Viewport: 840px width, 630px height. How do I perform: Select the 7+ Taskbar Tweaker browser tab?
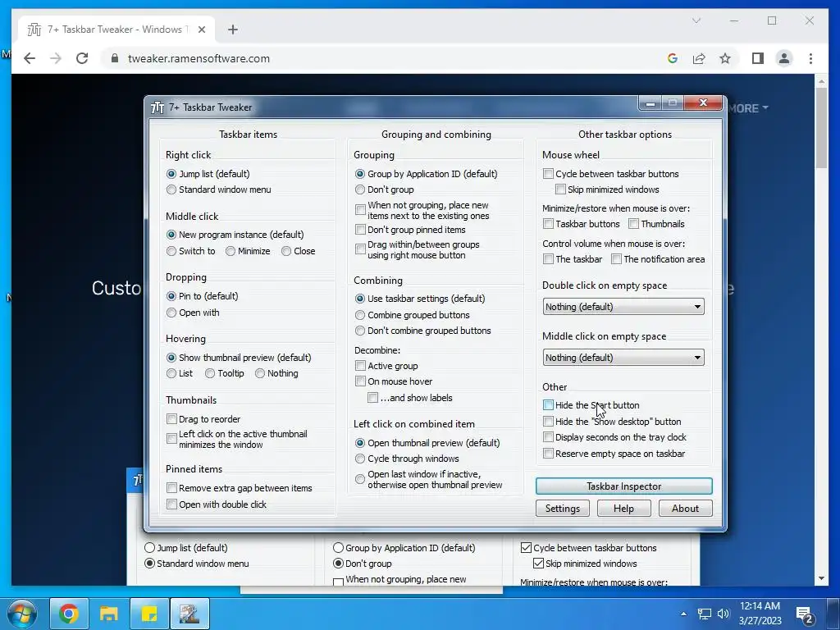pyautogui.click(x=116, y=30)
